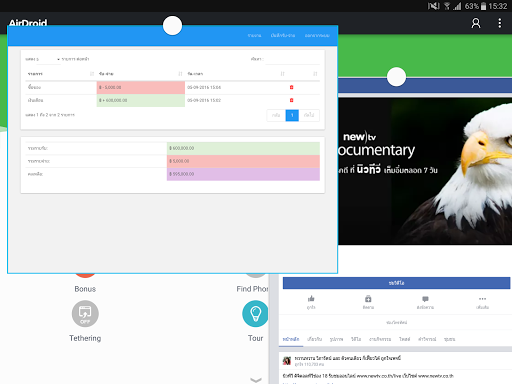Open the more options ellipsis on the page
Viewport: 512px width, 384px height.
tap(482, 299)
